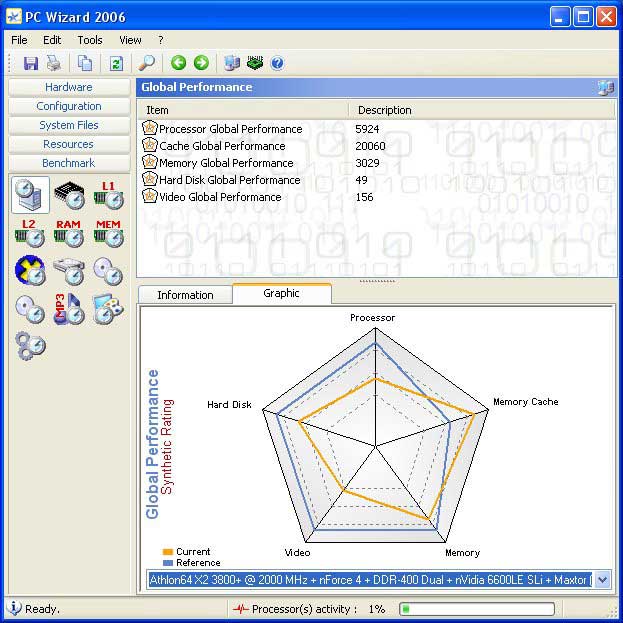Open the reference configuration dropdown arrow
This screenshot has width=623, height=623.
tap(602, 579)
